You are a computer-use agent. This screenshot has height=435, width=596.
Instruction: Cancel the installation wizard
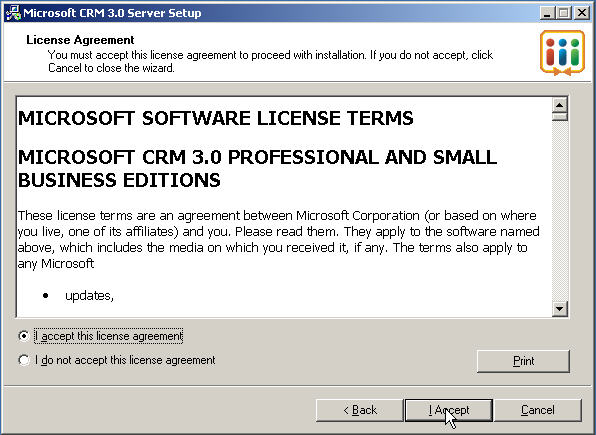[537, 410]
